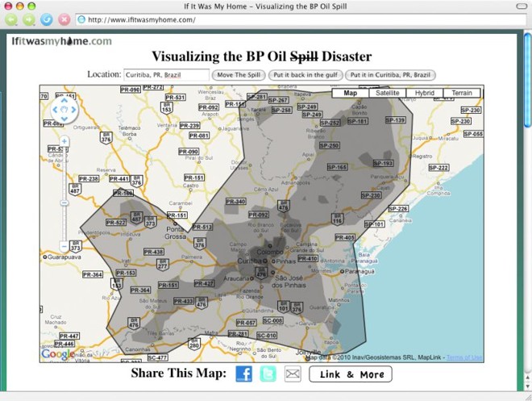Image resolution: width=532 pixels, height=401 pixels.
Task: Share the map on Twitter
Action: point(268,374)
